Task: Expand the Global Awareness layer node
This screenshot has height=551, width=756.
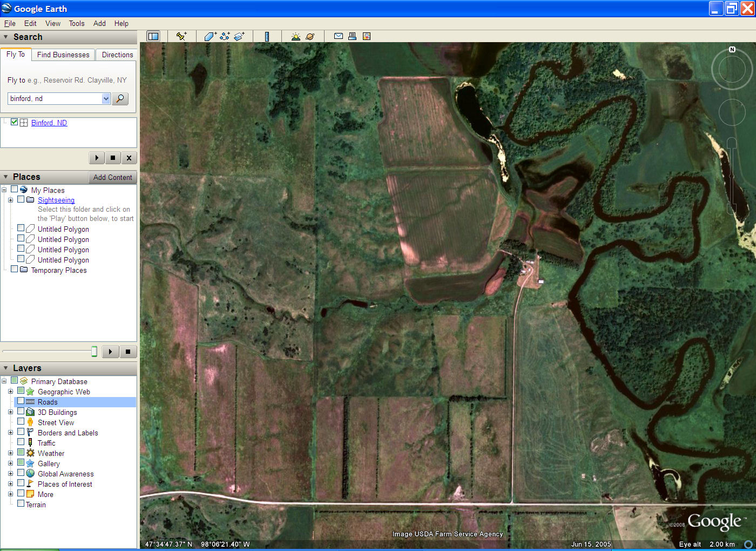Action: click(10, 474)
